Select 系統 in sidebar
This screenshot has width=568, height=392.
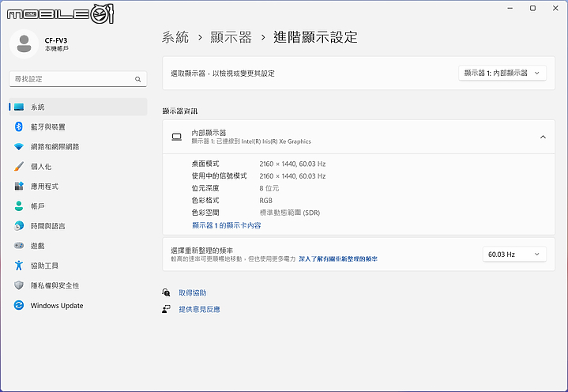tap(78, 107)
